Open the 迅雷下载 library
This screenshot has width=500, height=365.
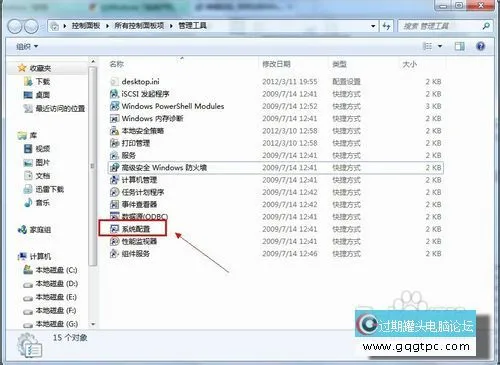[x=49, y=189]
